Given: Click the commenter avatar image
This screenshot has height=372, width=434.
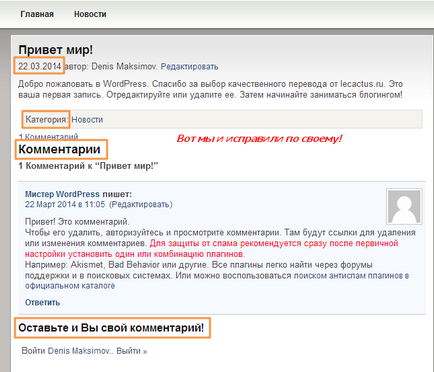Looking at the screenshot, I should click(x=404, y=206).
